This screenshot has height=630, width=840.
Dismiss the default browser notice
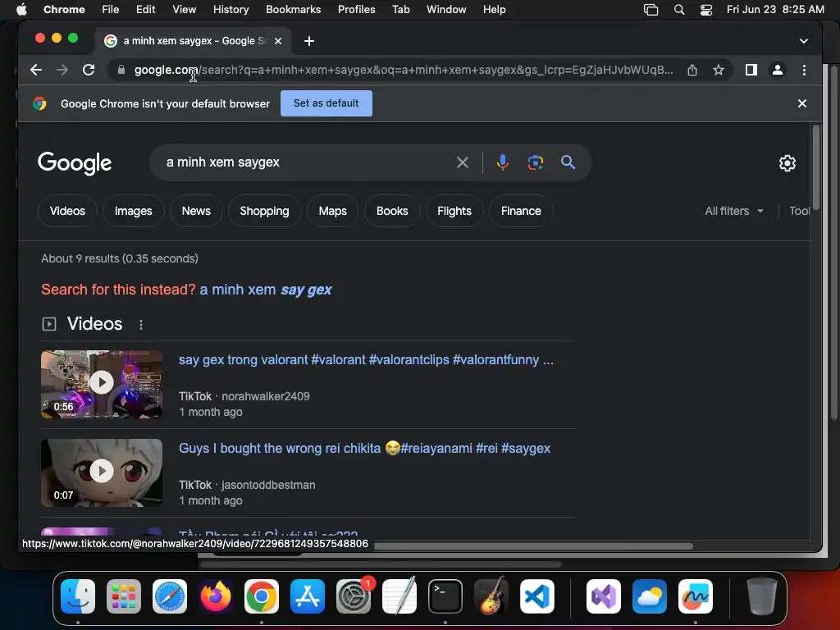[x=802, y=103]
